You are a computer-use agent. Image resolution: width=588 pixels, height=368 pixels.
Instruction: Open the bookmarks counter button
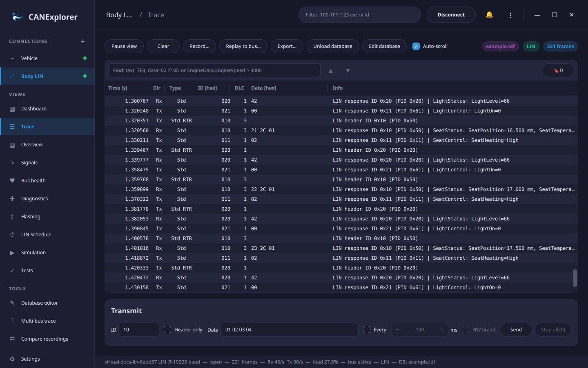tap(558, 70)
